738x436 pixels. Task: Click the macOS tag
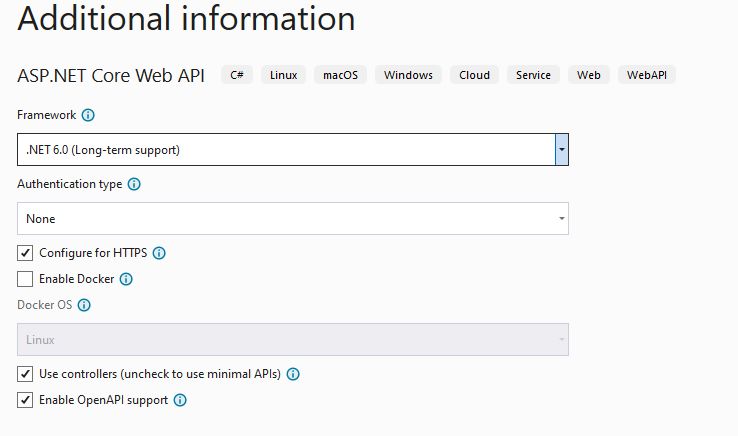pyautogui.click(x=340, y=75)
